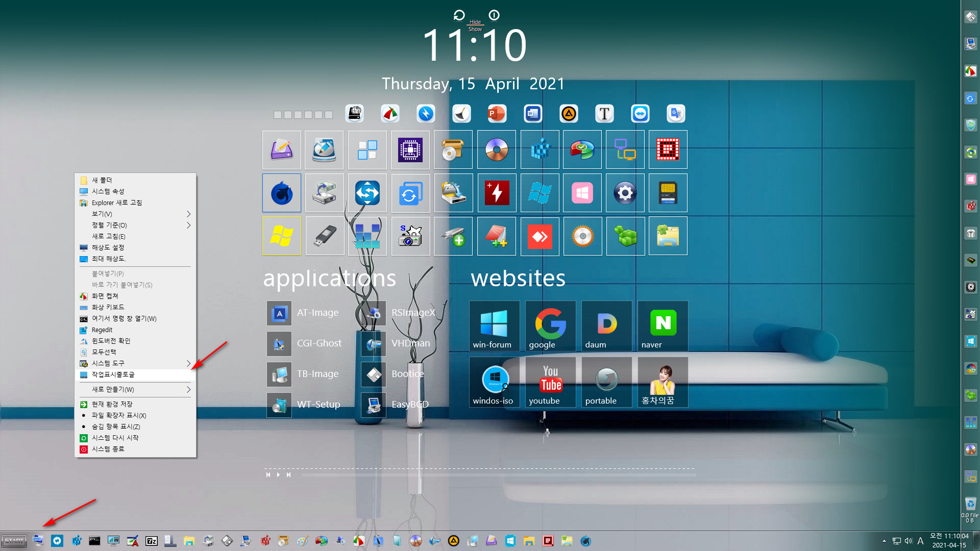Choose 시스템 속성 menu entry
Viewport: 980px width, 551px height.
pyautogui.click(x=135, y=191)
